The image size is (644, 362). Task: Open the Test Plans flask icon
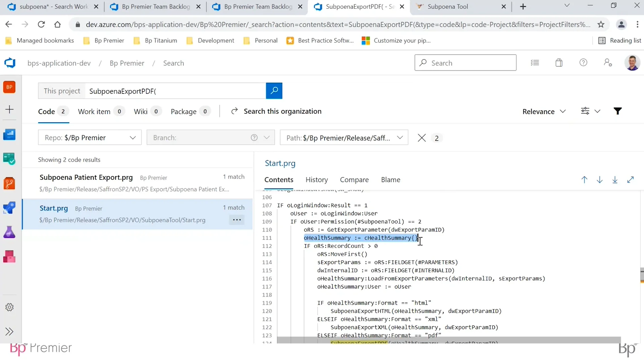click(9, 232)
